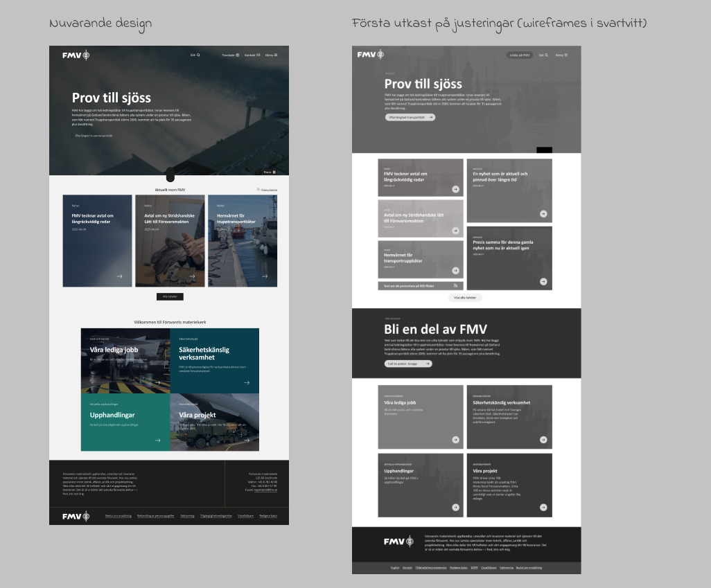Click FMV logo in wireframe footer
Viewport: 711px width, 588px height.
point(398,542)
